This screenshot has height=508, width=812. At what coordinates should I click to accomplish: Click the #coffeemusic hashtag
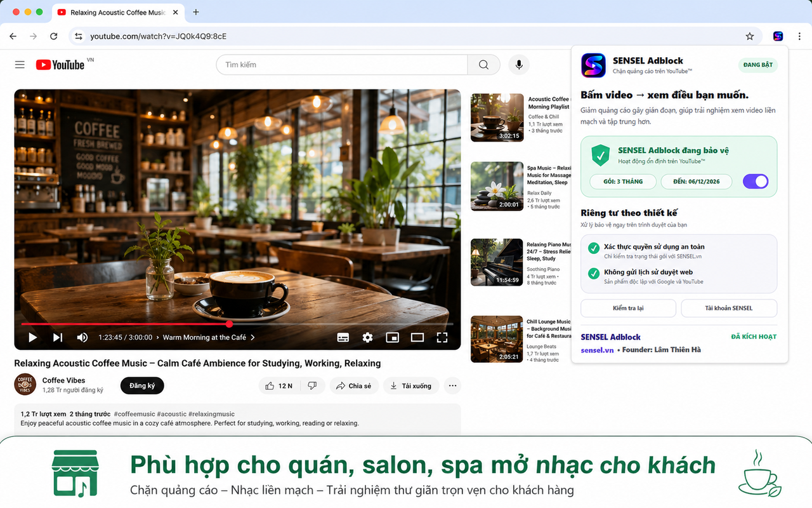(134, 414)
